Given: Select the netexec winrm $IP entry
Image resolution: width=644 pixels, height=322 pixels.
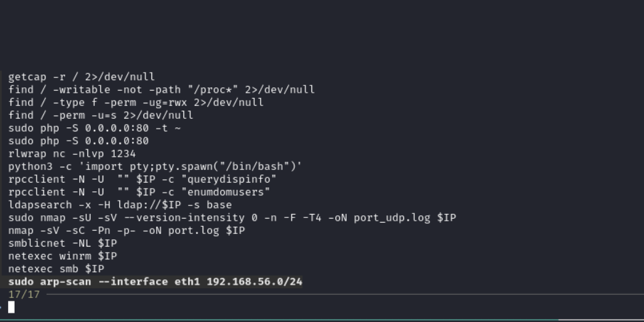Looking at the screenshot, I should [63, 256].
